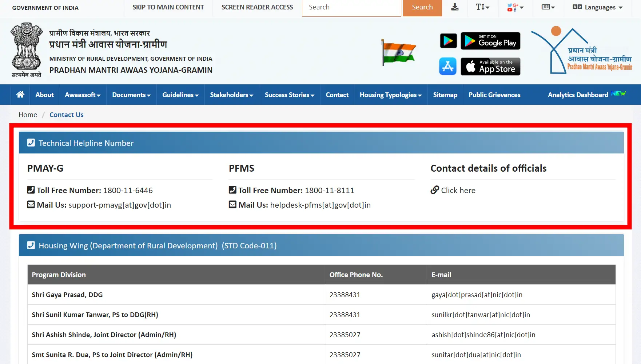Click the download icon in top bar

[x=455, y=7]
